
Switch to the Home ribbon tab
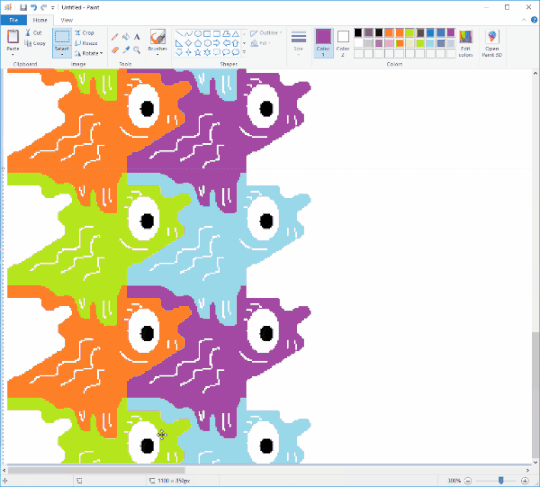40,20
